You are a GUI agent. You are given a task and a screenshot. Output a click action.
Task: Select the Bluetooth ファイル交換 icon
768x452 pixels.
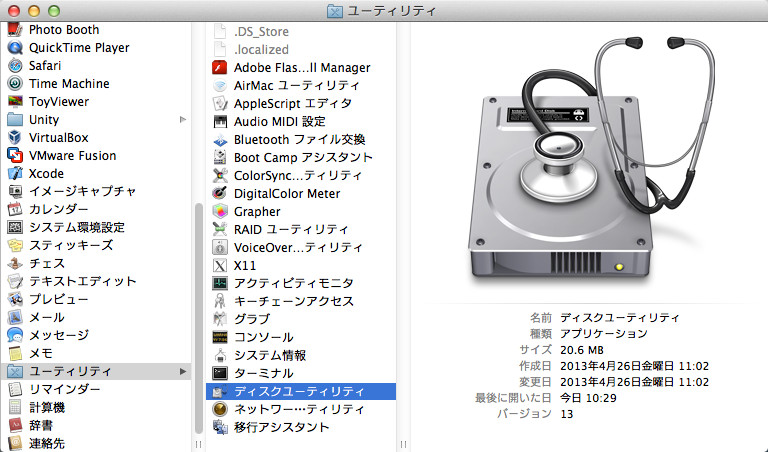(x=219, y=140)
